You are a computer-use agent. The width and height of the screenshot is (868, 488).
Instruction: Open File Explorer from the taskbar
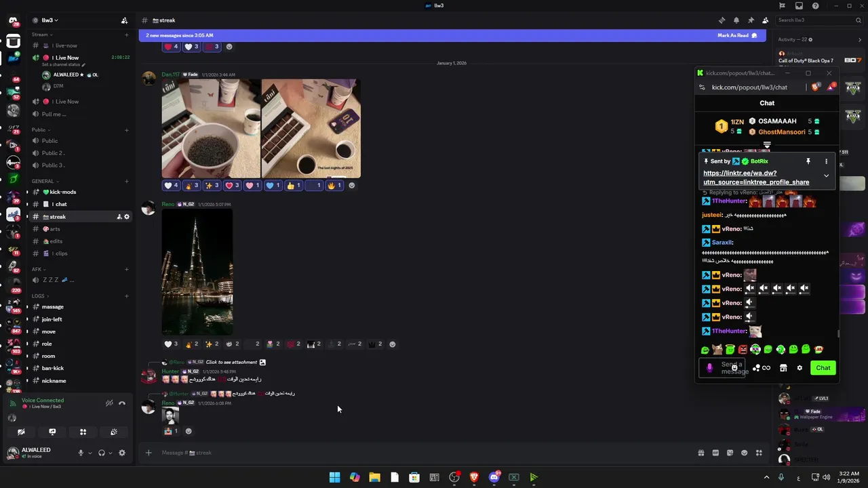pyautogui.click(x=374, y=477)
